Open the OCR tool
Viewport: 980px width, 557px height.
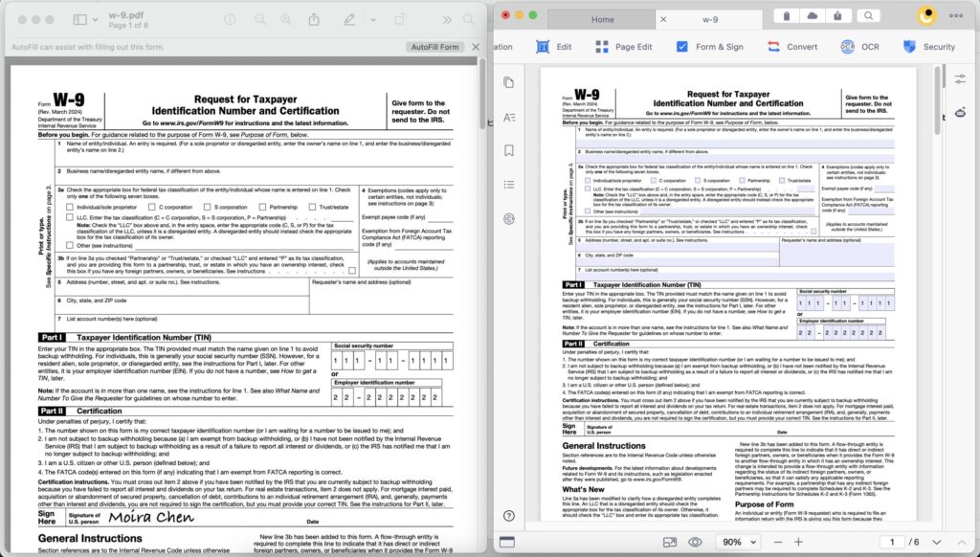point(859,46)
